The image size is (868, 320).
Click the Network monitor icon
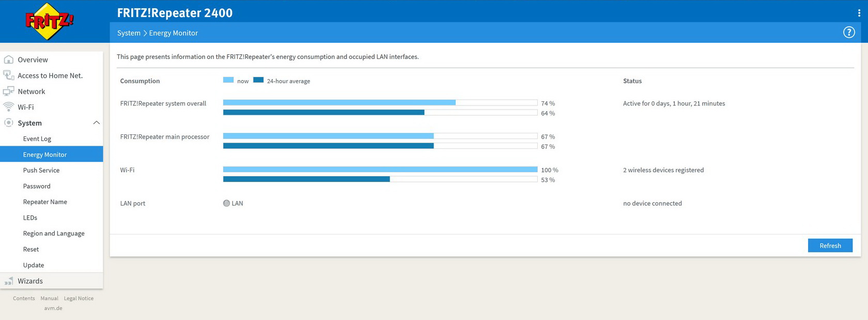(x=9, y=91)
